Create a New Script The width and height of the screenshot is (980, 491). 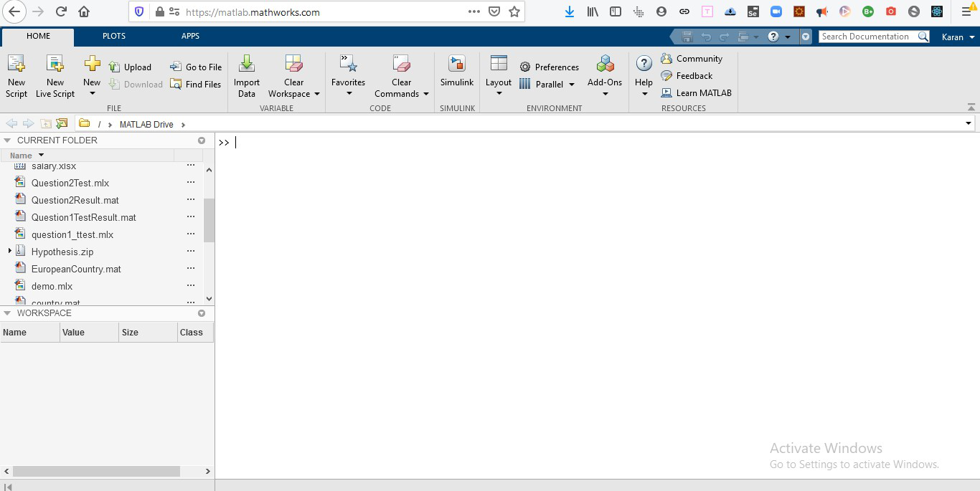pyautogui.click(x=17, y=76)
